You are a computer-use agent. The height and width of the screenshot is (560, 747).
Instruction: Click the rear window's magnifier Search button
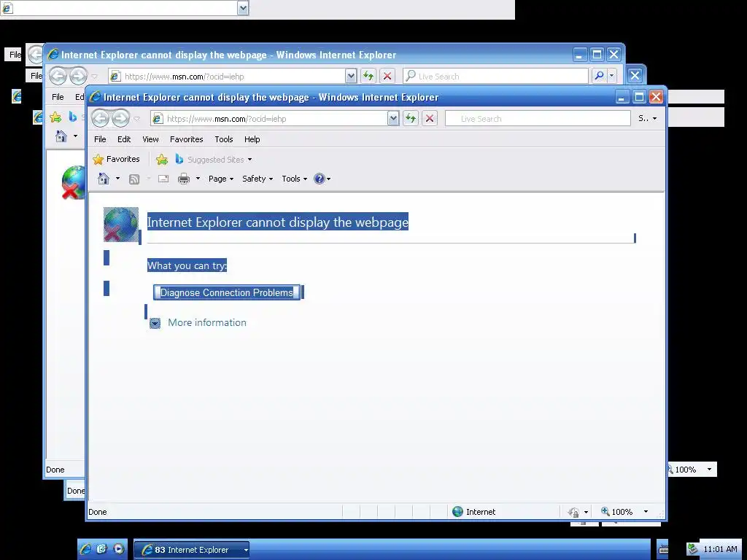(x=600, y=76)
